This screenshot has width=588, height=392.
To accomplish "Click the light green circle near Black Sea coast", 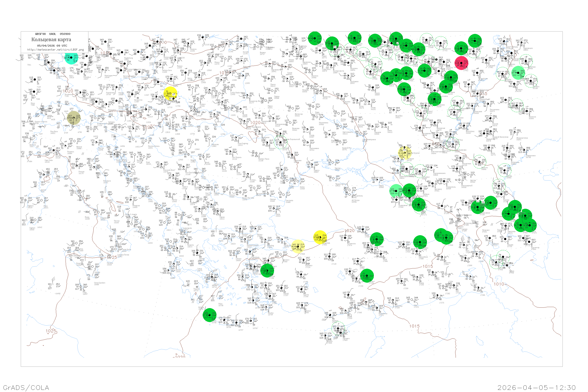I will [396, 191].
